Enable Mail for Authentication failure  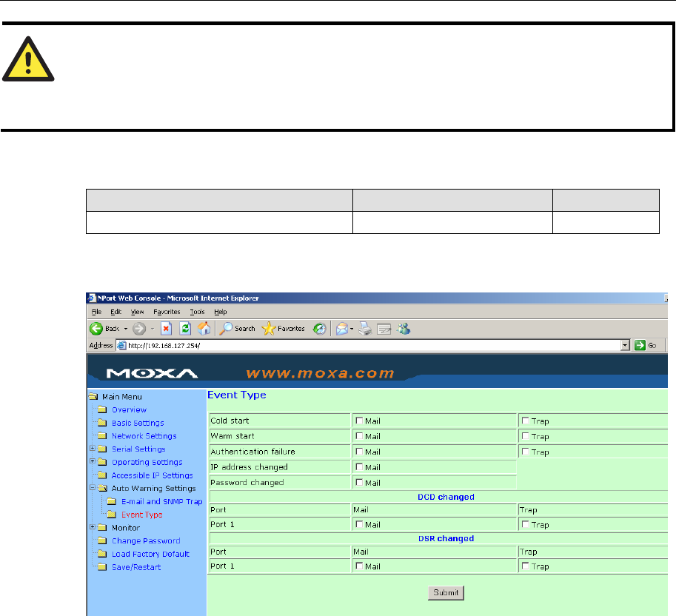pos(359,452)
